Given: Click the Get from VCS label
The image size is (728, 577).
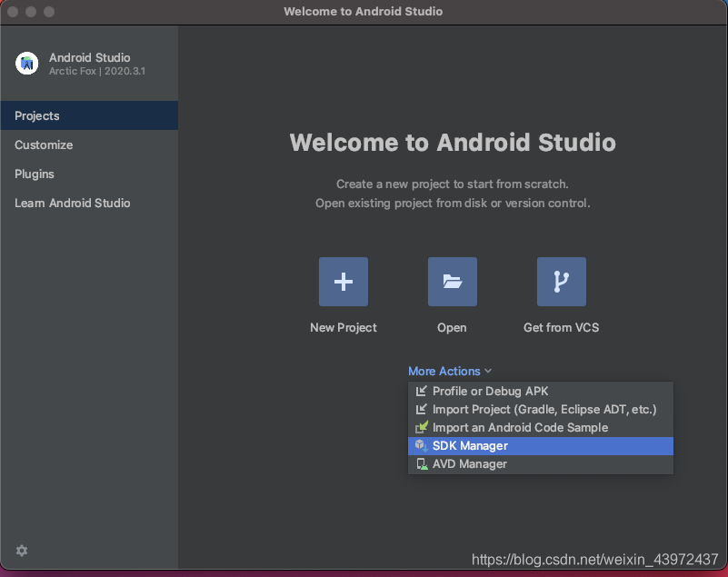Looking at the screenshot, I should point(562,327).
